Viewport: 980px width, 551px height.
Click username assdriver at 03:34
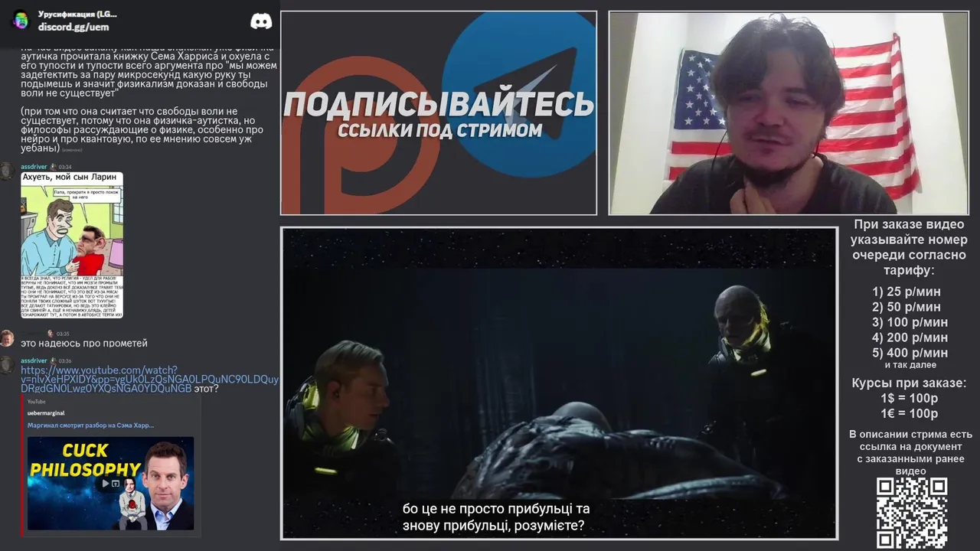coord(34,166)
